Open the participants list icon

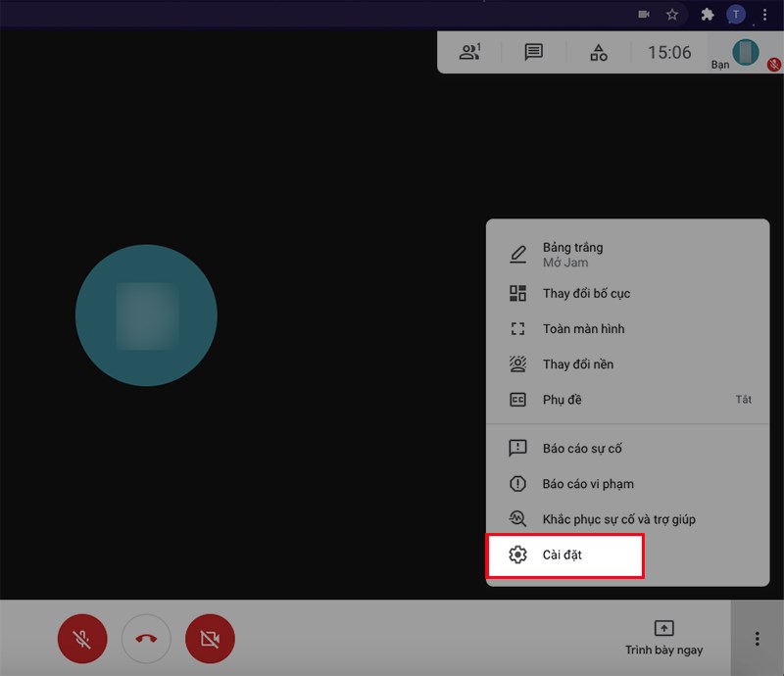[470, 53]
